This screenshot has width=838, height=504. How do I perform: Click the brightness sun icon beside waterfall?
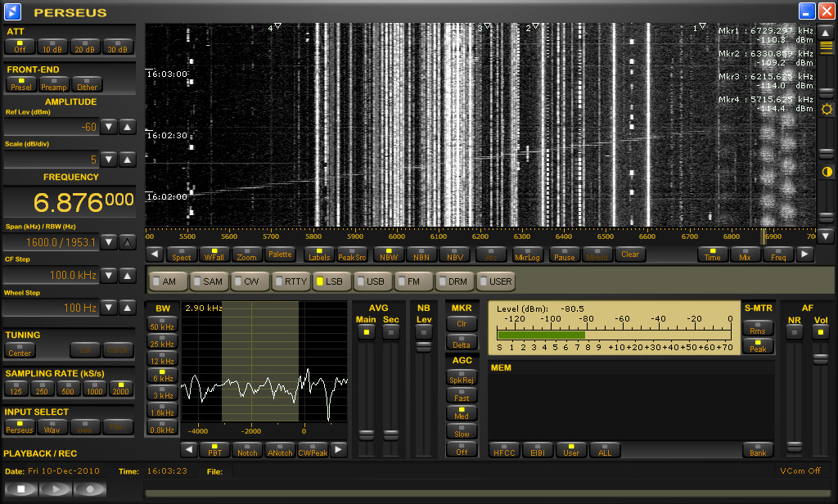[827, 110]
